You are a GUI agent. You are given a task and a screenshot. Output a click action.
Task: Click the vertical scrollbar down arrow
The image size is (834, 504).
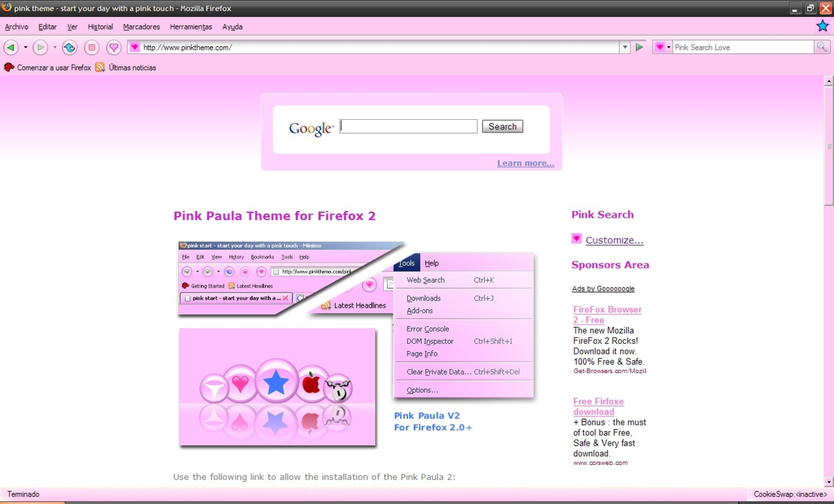click(829, 483)
